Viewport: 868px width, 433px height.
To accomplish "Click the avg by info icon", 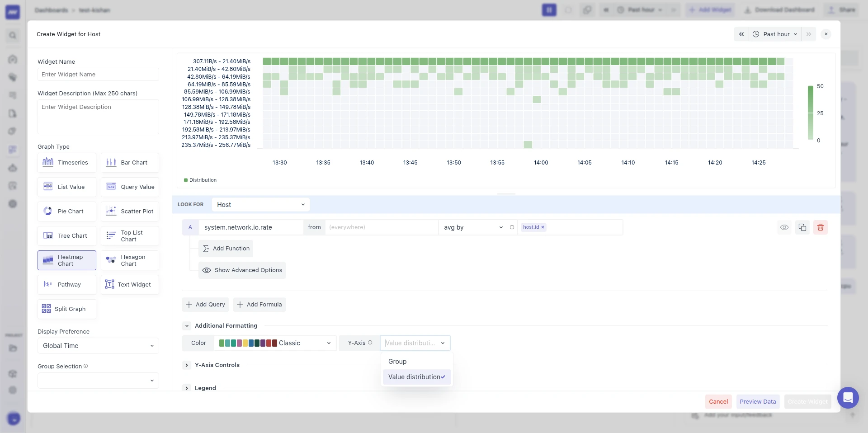I will click(x=512, y=227).
